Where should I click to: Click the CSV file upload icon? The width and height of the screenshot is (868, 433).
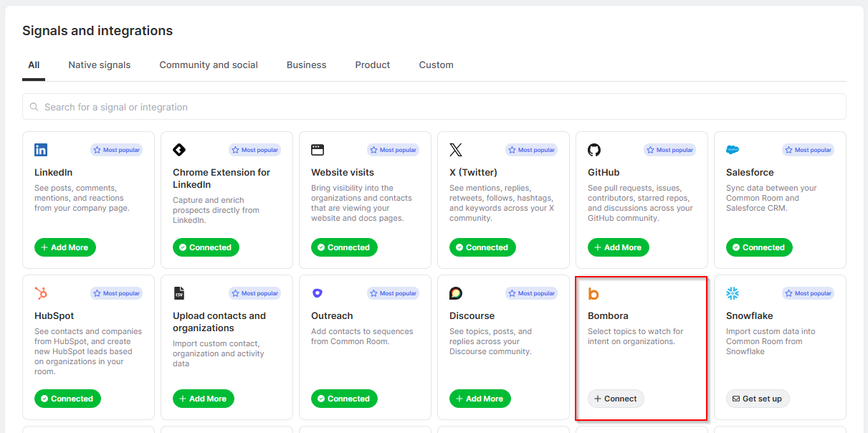pos(179,293)
